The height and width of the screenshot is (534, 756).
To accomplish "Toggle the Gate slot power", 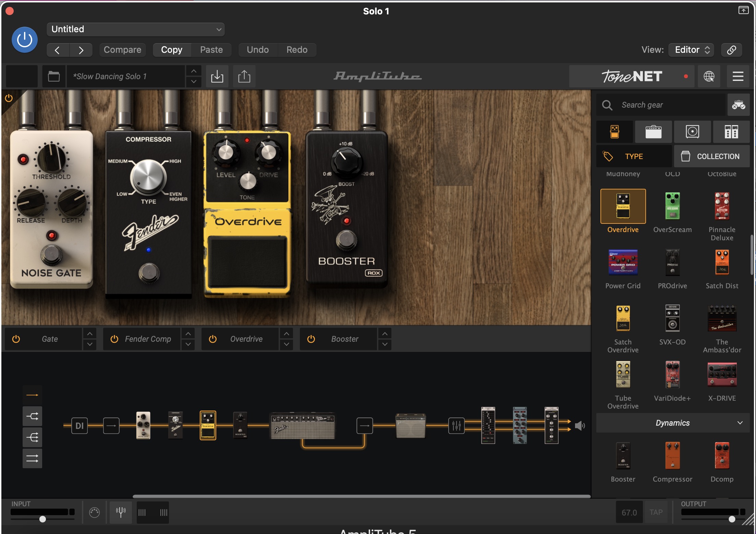I will click(16, 339).
